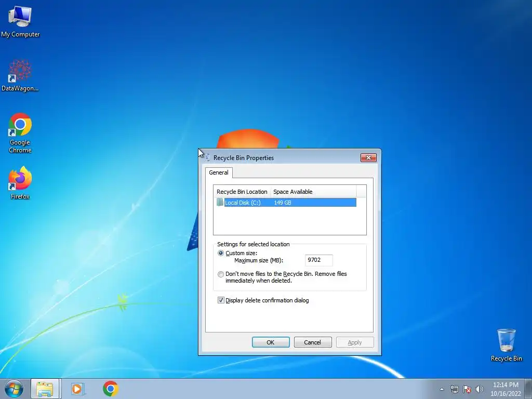Viewport: 532px width, 399px height.
Task: Select the Custom size radio button
Action: [221, 253]
